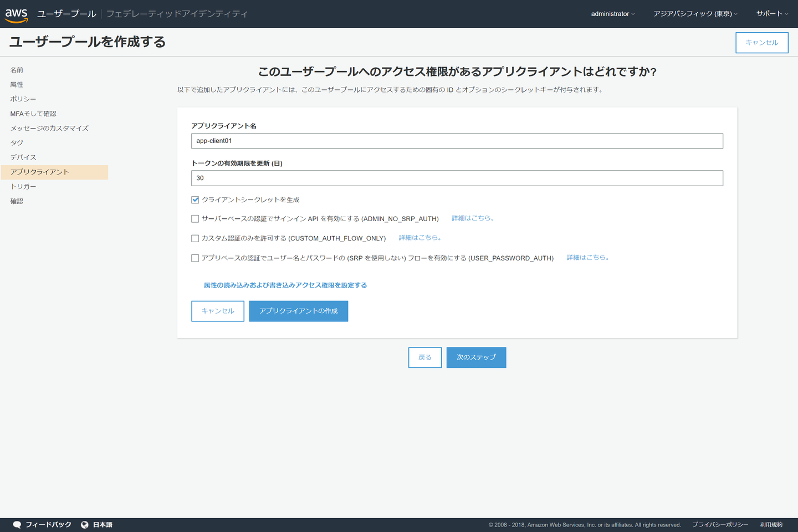Image resolution: width=798 pixels, height=532 pixels.
Task: Open the administrator account dropdown
Action: pyautogui.click(x=613, y=14)
